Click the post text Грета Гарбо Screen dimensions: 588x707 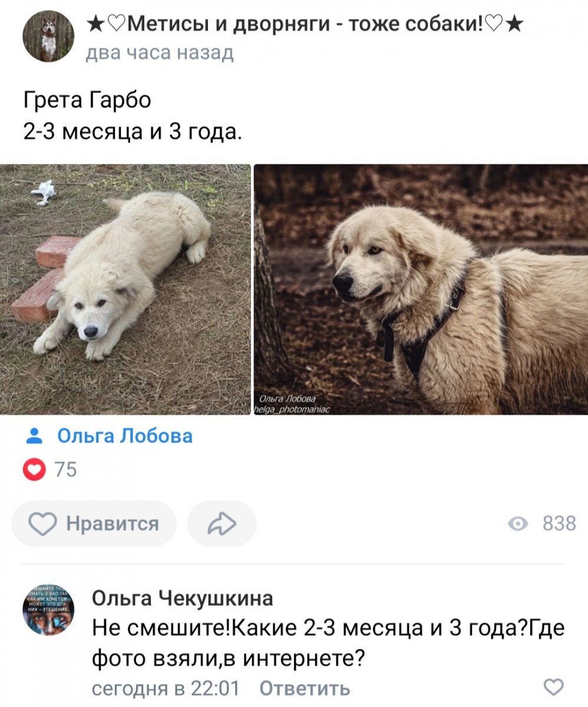click(87, 100)
